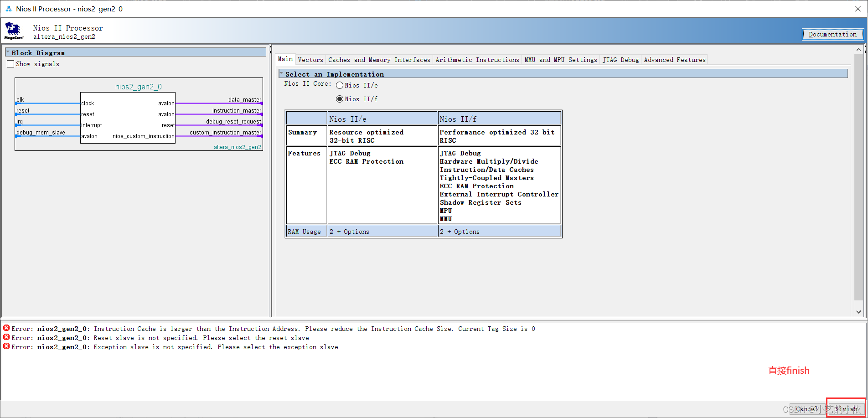This screenshot has height=418, width=868.
Task: Click the Nios II/f table column header
Action: 499,119
